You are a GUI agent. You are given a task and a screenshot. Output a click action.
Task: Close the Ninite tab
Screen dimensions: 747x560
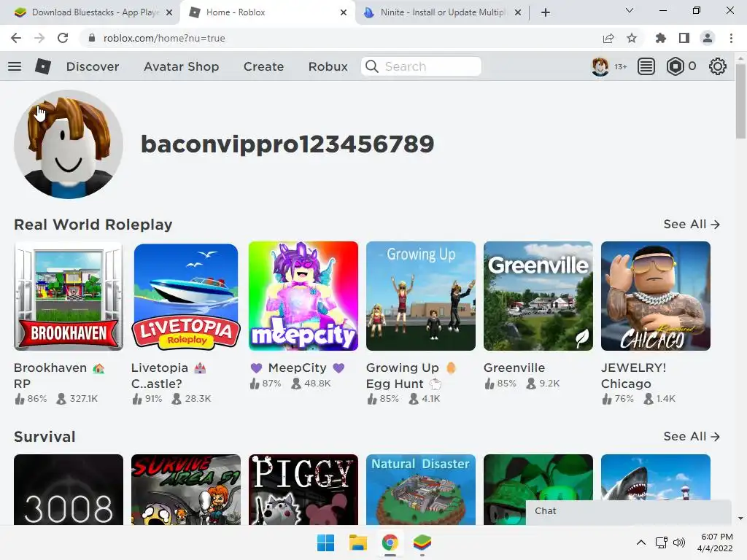(x=518, y=12)
